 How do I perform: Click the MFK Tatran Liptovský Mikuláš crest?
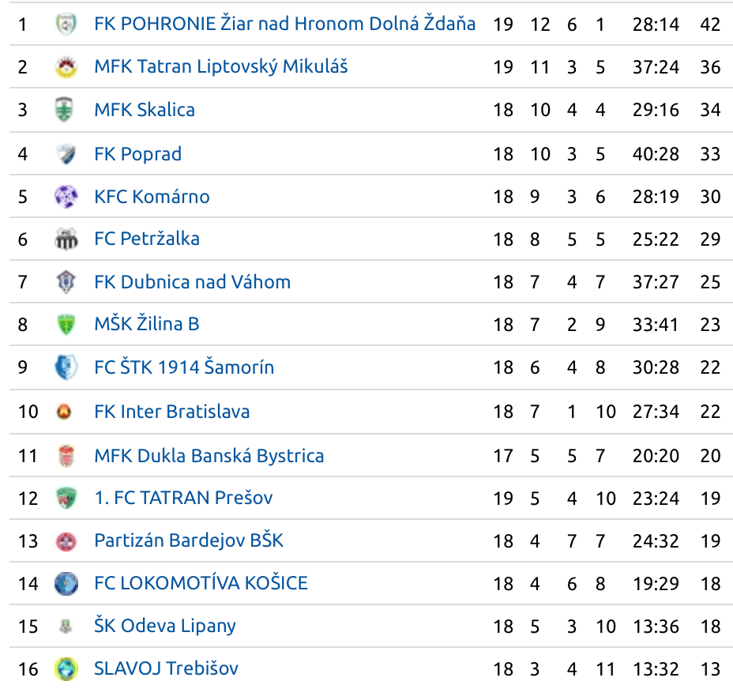[66, 67]
